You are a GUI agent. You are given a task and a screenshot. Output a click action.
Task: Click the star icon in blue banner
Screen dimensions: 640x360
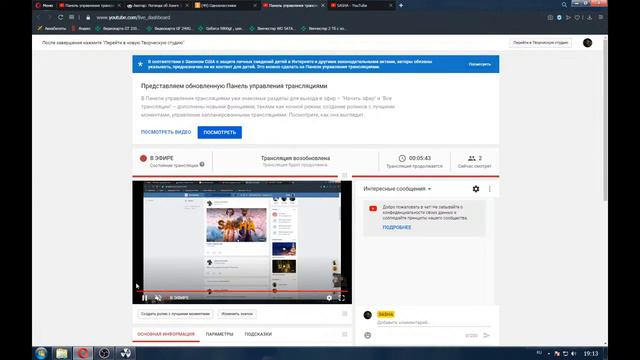(x=140, y=64)
